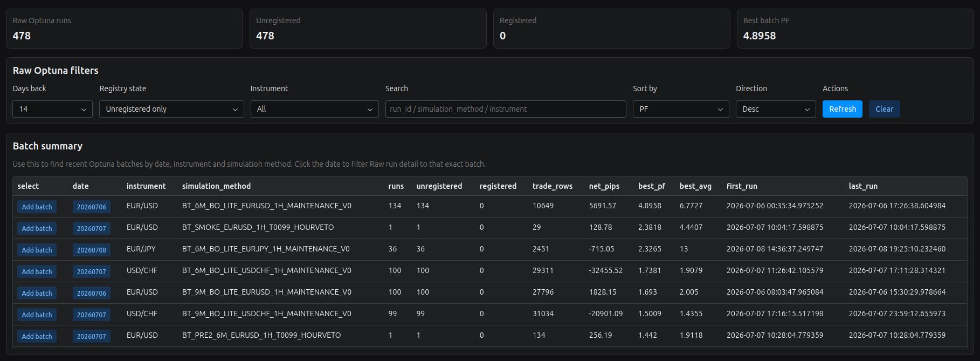Viewport: 980px width, 361px height.
Task: Click the instrument column header
Action: (146, 186)
